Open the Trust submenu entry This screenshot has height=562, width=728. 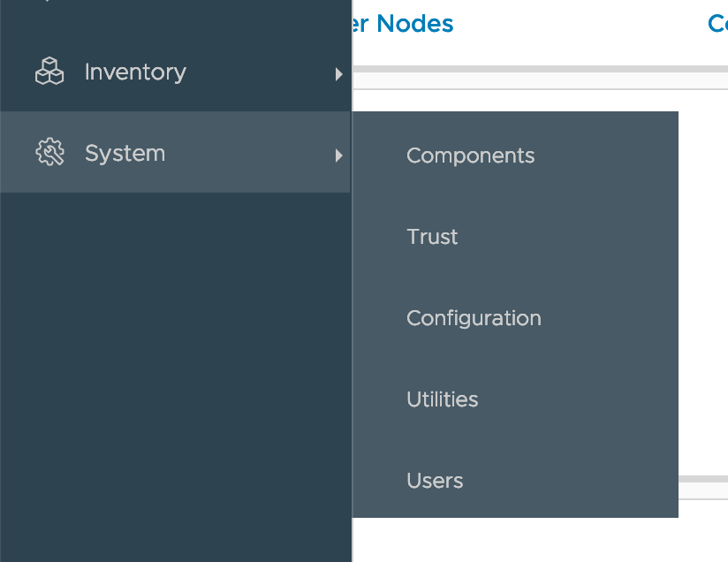click(x=432, y=237)
